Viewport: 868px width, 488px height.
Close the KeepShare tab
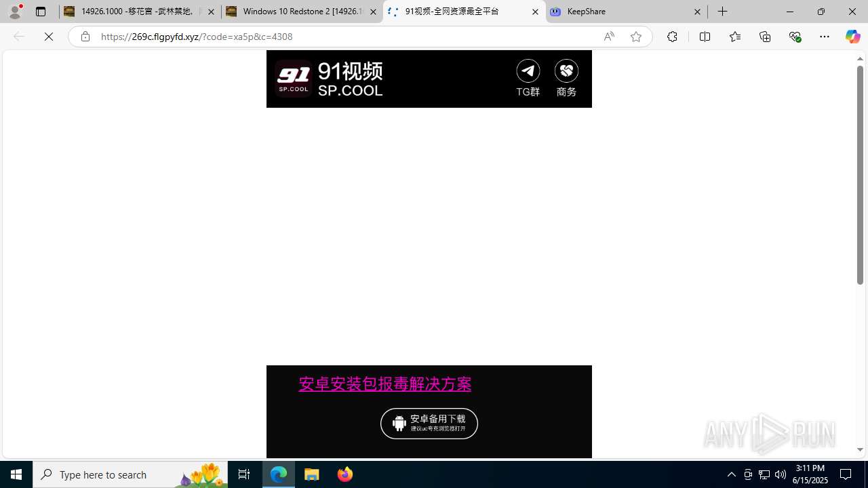point(697,12)
